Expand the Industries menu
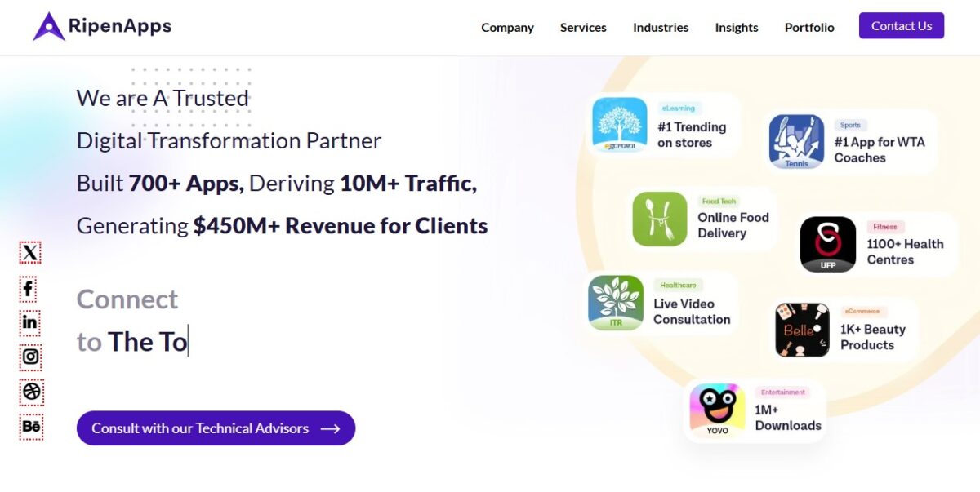 [660, 28]
